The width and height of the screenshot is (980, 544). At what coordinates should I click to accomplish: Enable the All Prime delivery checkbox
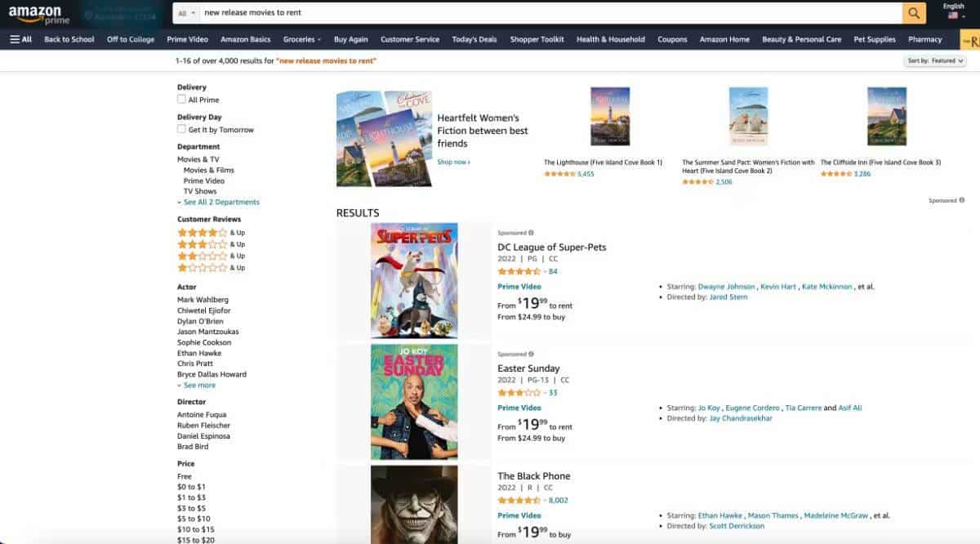182,100
